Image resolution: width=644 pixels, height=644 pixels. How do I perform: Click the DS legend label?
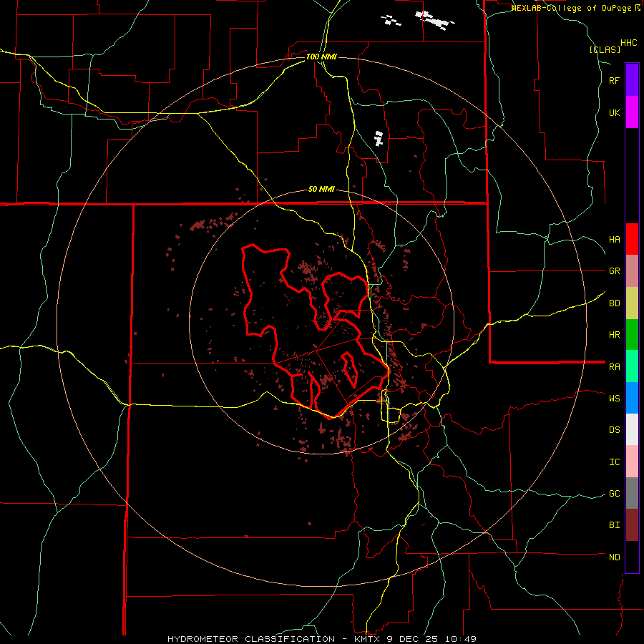(x=615, y=430)
